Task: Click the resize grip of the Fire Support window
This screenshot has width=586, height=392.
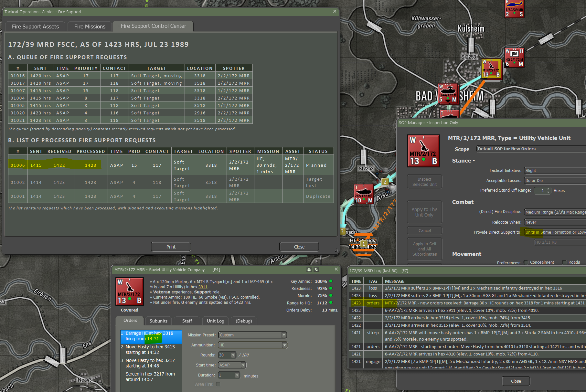Action: pos(336,250)
